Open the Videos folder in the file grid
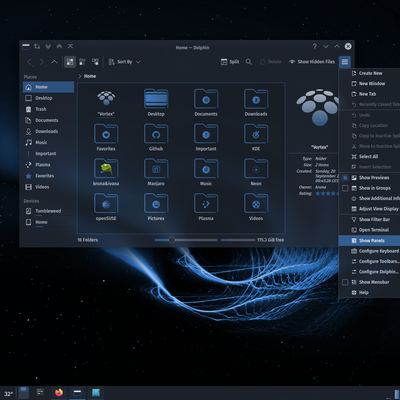The height and width of the screenshot is (400, 400). click(x=256, y=207)
